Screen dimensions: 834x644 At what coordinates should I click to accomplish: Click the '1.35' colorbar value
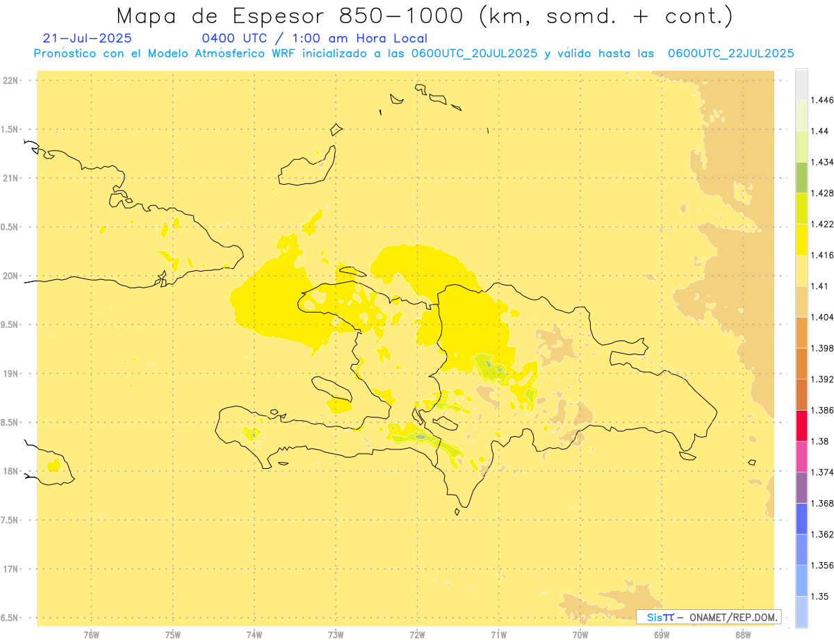tap(820, 596)
